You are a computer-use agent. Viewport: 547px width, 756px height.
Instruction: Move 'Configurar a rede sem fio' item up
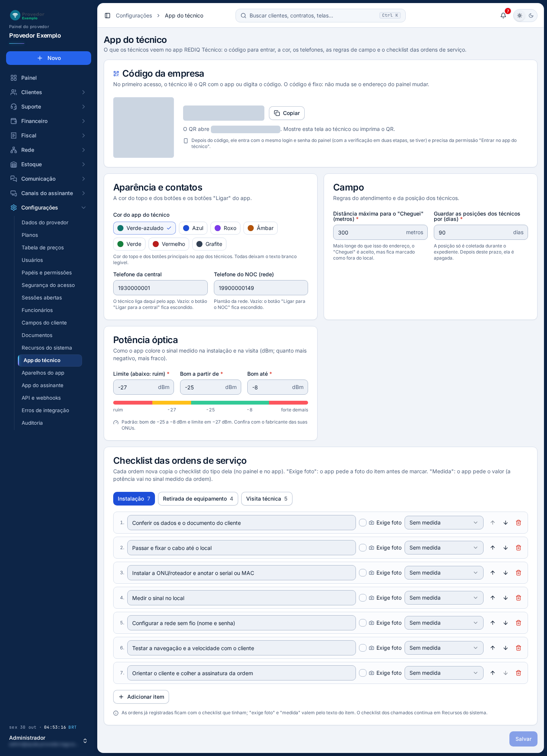coord(493,623)
